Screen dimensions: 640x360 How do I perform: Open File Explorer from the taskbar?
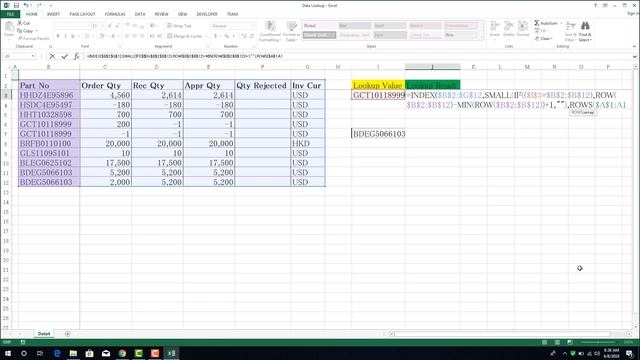[x=73, y=353]
